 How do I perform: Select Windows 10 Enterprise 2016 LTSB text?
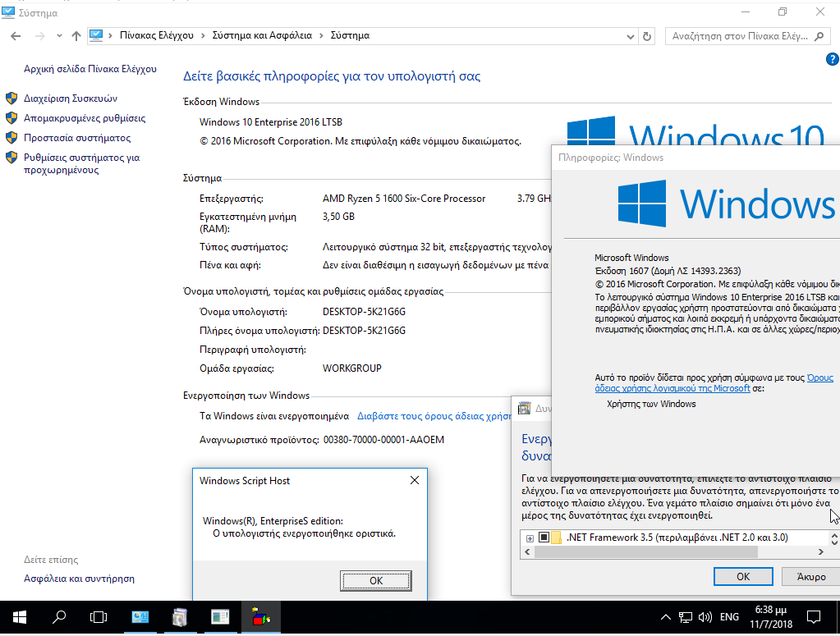[x=270, y=122]
